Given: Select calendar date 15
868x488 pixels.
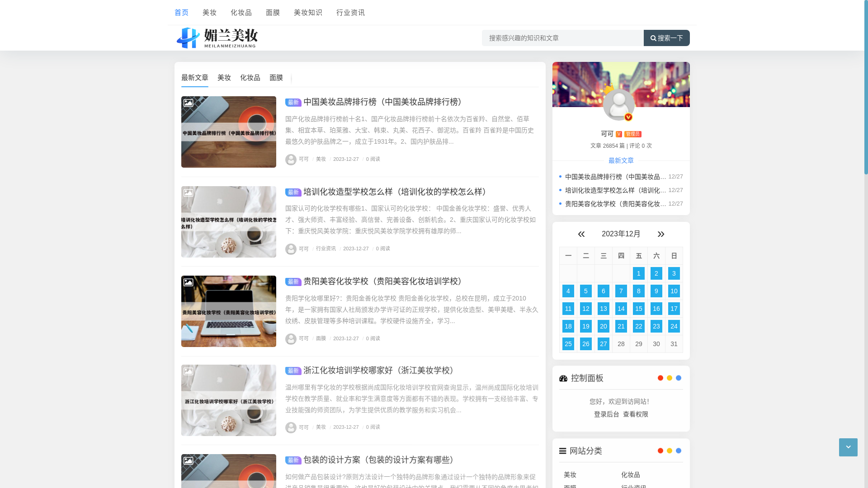Looking at the screenshot, I should [x=639, y=309].
